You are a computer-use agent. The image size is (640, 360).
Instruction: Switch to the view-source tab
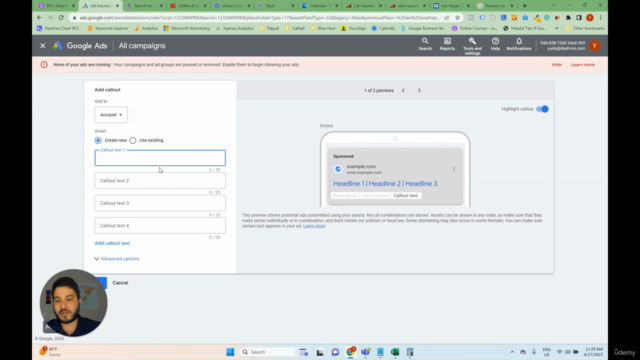[408, 6]
